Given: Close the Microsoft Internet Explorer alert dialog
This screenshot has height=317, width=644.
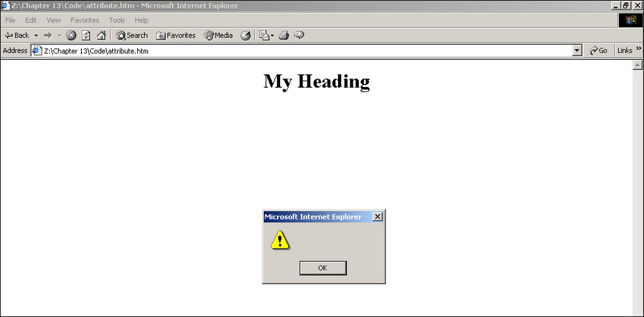Looking at the screenshot, I should tap(377, 216).
